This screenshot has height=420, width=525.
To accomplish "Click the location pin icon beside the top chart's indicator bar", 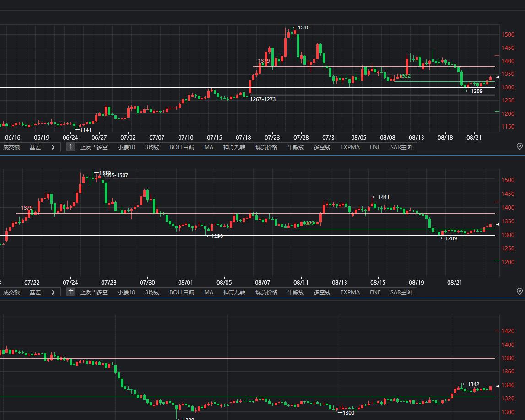I will point(520,146).
